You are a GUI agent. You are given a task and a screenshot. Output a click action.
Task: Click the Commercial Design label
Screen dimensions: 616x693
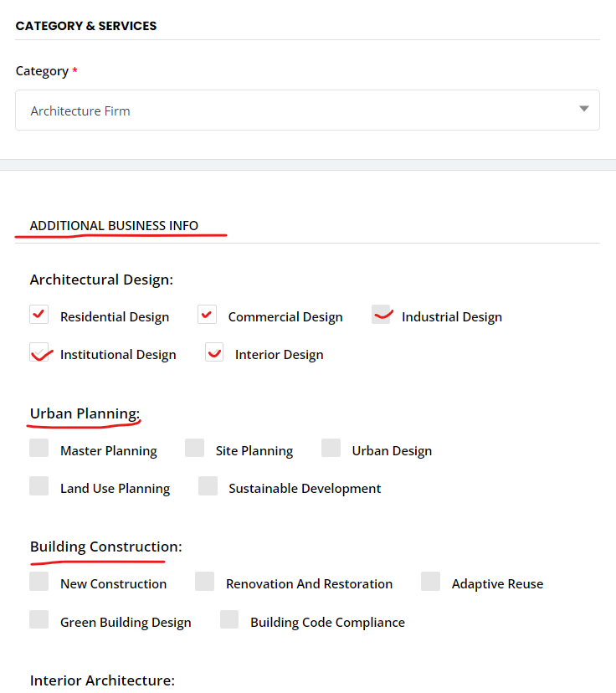pos(285,317)
